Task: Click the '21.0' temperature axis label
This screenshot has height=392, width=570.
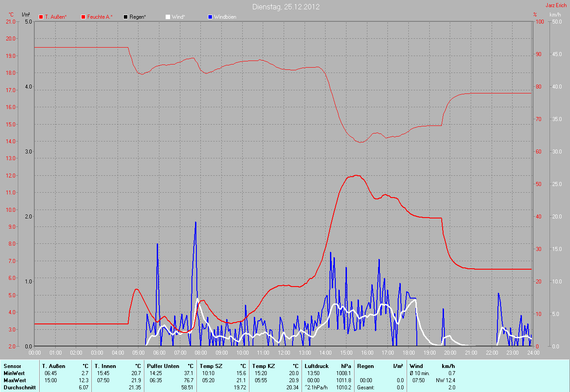Action: point(10,21)
